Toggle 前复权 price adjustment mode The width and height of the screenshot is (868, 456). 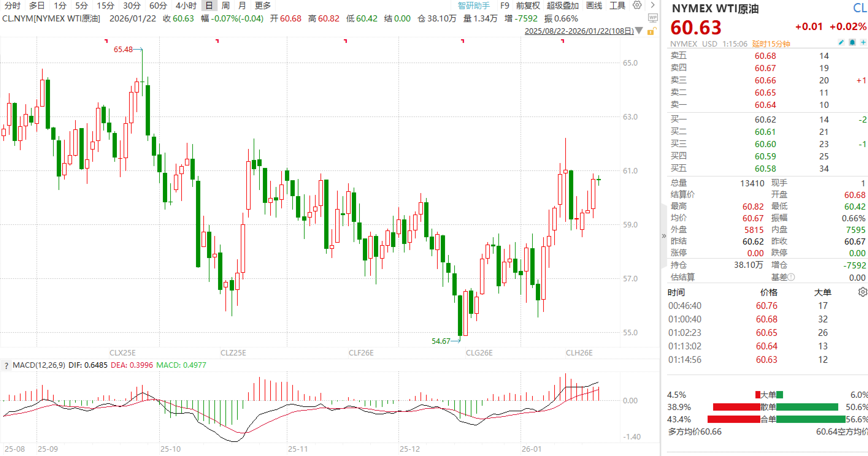(x=528, y=6)
